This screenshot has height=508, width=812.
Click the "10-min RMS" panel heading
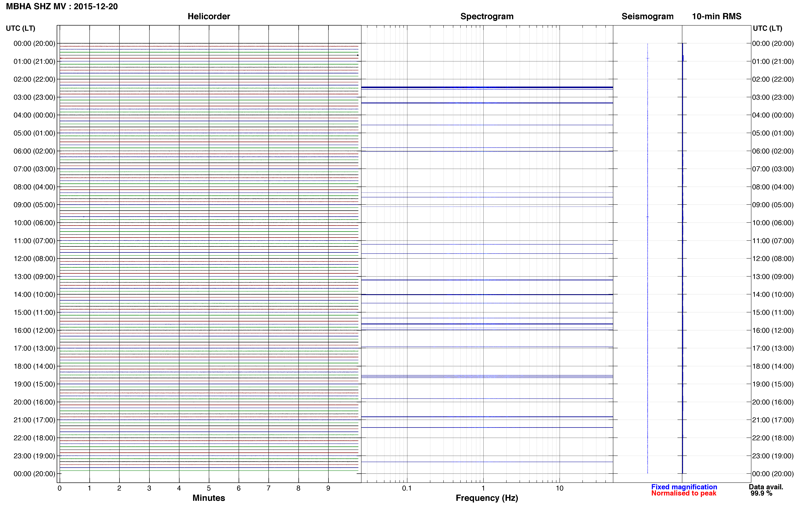pyautogui.click(x=717, y=16)
